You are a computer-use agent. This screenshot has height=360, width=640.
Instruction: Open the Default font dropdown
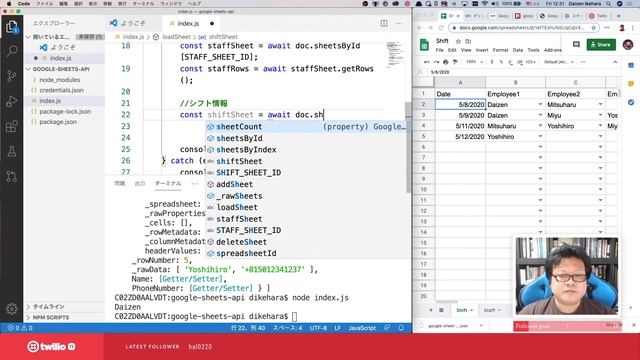coord(559,62)
